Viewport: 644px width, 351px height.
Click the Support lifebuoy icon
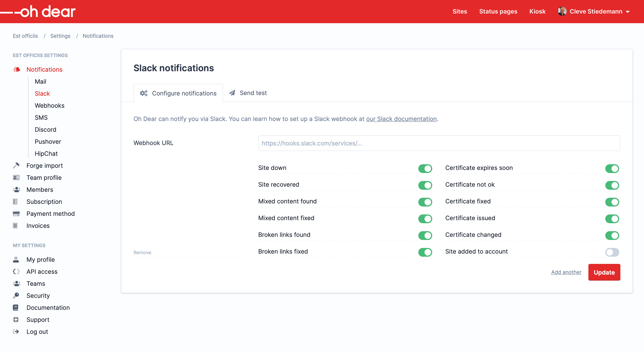(16, 319)
